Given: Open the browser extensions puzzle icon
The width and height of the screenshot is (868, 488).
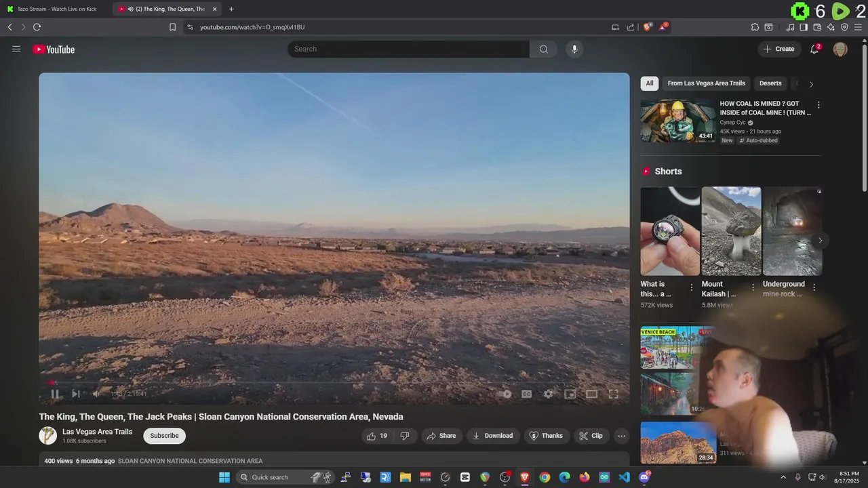Looking at the screenshot, I should (x=755, y=27).
